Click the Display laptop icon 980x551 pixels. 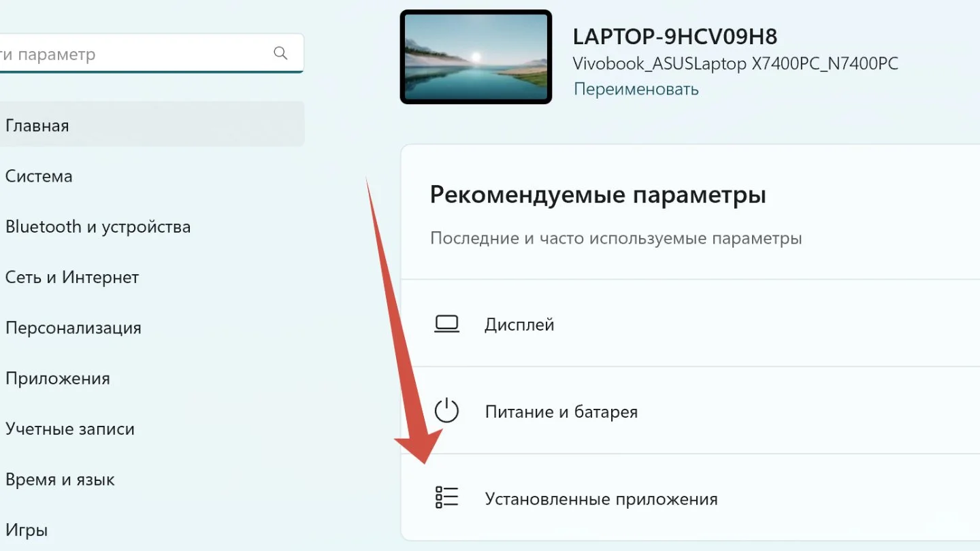pos(446,324)
